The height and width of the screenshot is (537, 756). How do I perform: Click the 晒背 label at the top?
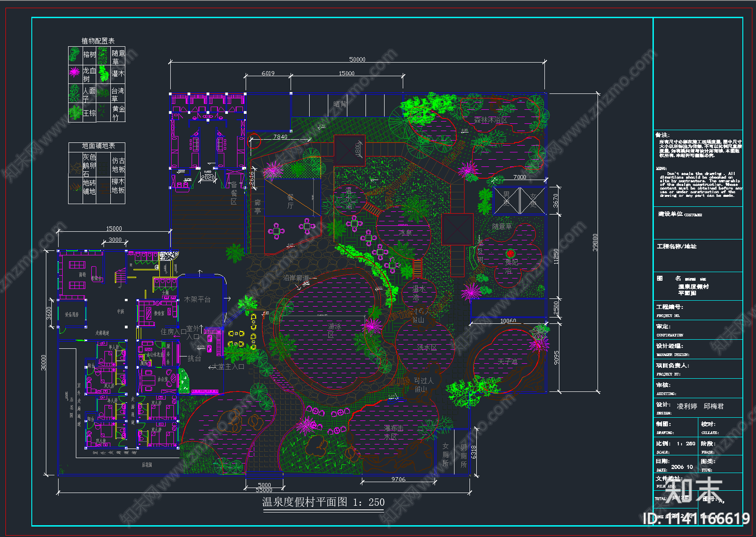340,104
